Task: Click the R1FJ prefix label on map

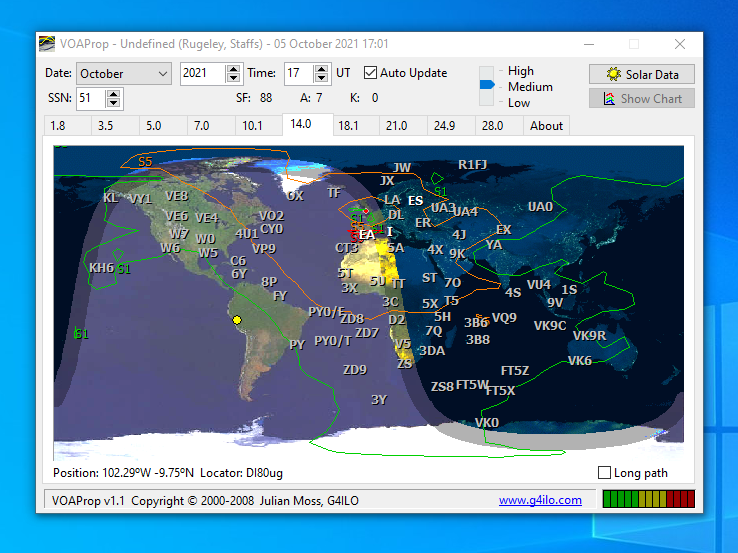Action: click(x=473, y=165)
